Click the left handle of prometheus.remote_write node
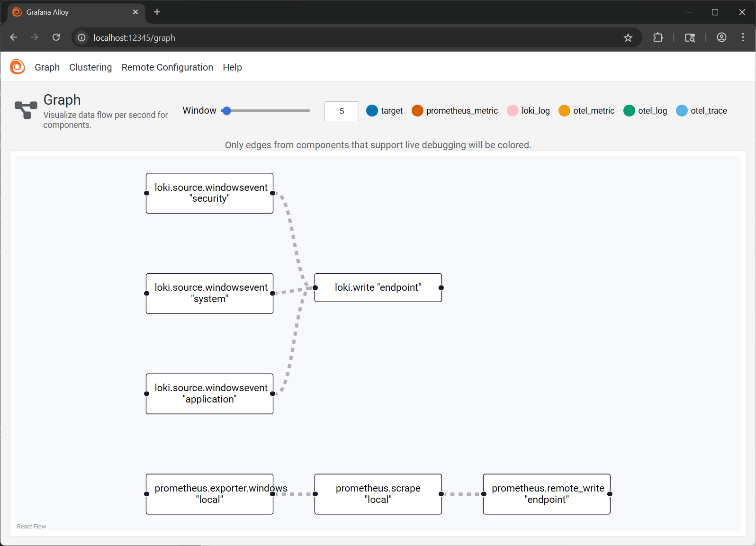 point(484,494)
